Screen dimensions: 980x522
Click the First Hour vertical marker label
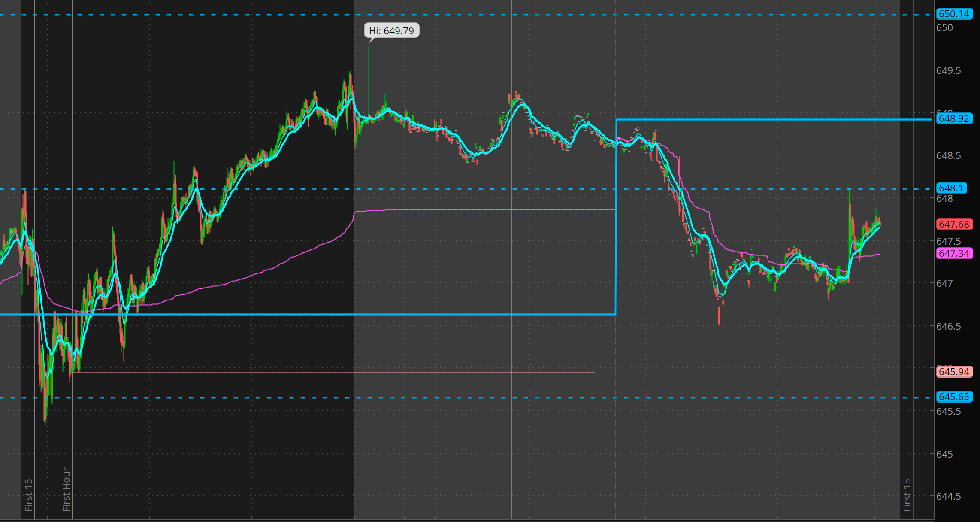coord(66,489)
